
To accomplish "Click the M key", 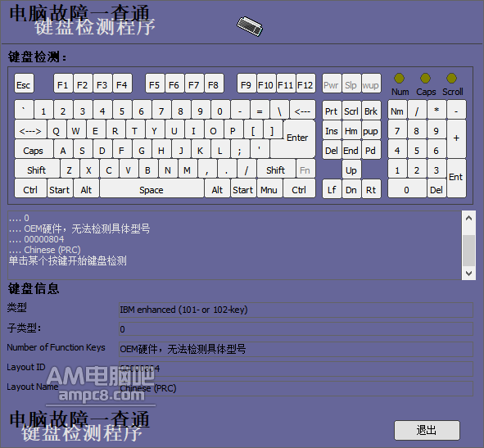I will click(x=188, y=169).
